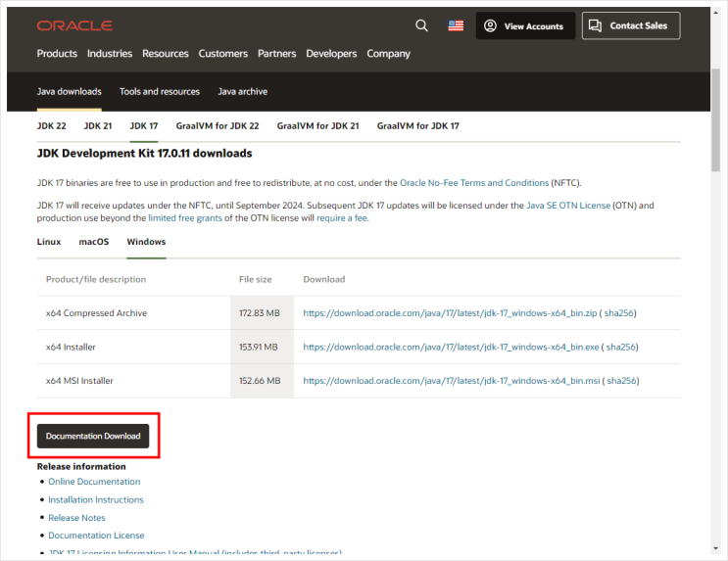The width and height of the screenshot is (728, 561).
Task: Open the Customers menu
Action: (x=223, y=54)
